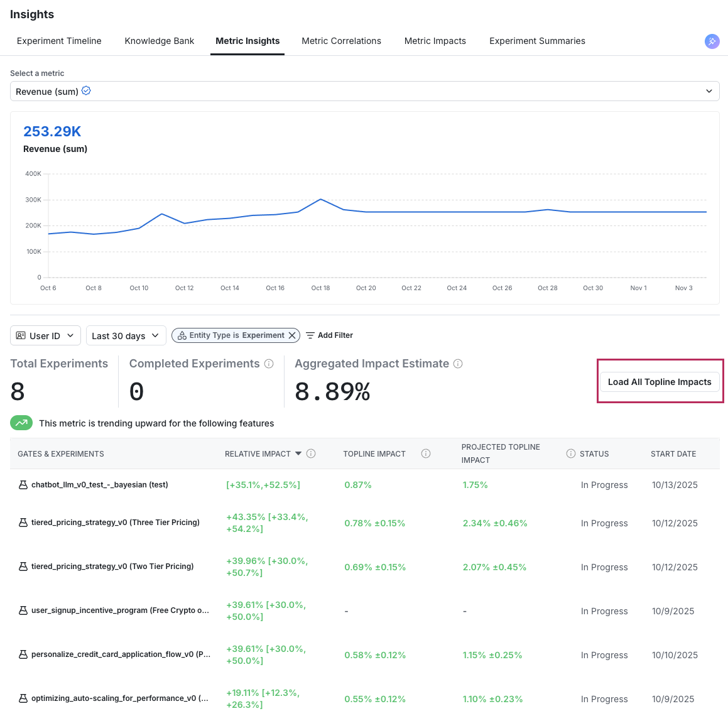
Task: Open the Metric Impacts tab
Action: [x=435, y=41]
